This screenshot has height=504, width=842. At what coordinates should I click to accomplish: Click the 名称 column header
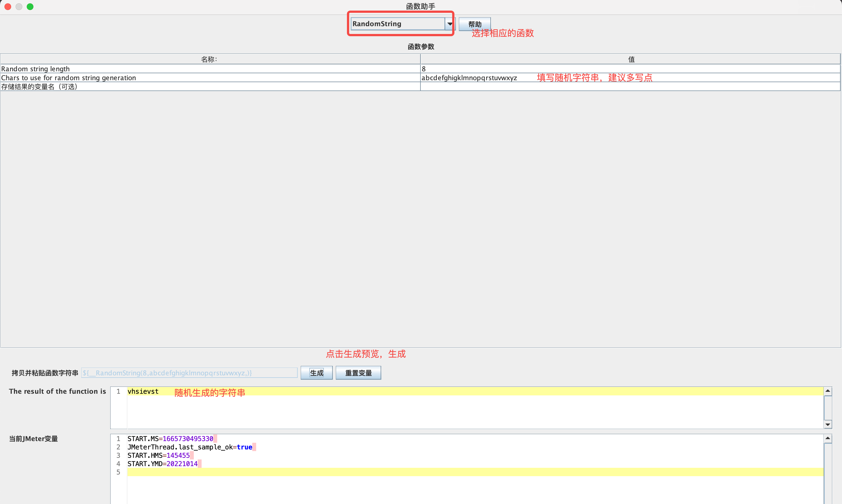tap(210, 59)
